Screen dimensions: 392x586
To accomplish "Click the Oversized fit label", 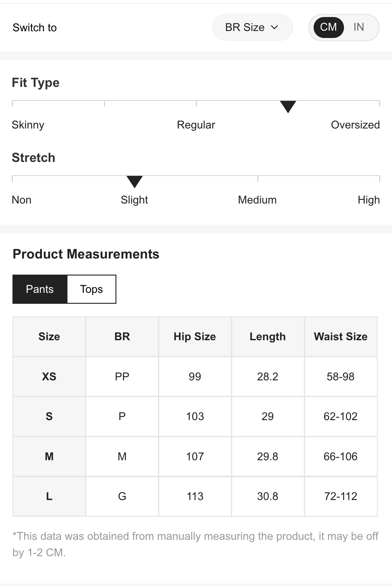I will (x=355, y=125).
